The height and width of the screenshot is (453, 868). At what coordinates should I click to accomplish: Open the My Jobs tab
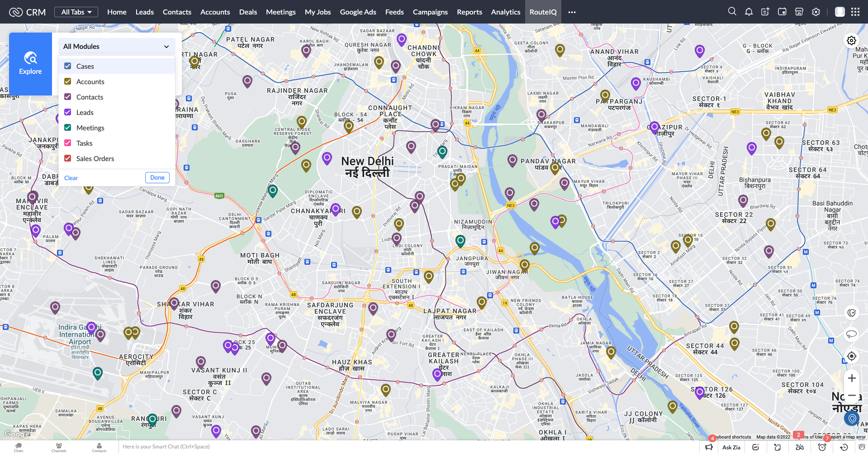pyautogui.click(x=318, y=12)
